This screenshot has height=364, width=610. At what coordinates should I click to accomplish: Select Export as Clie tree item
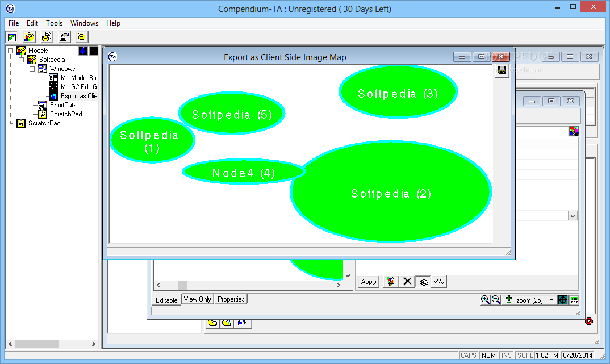pos(80,96)
